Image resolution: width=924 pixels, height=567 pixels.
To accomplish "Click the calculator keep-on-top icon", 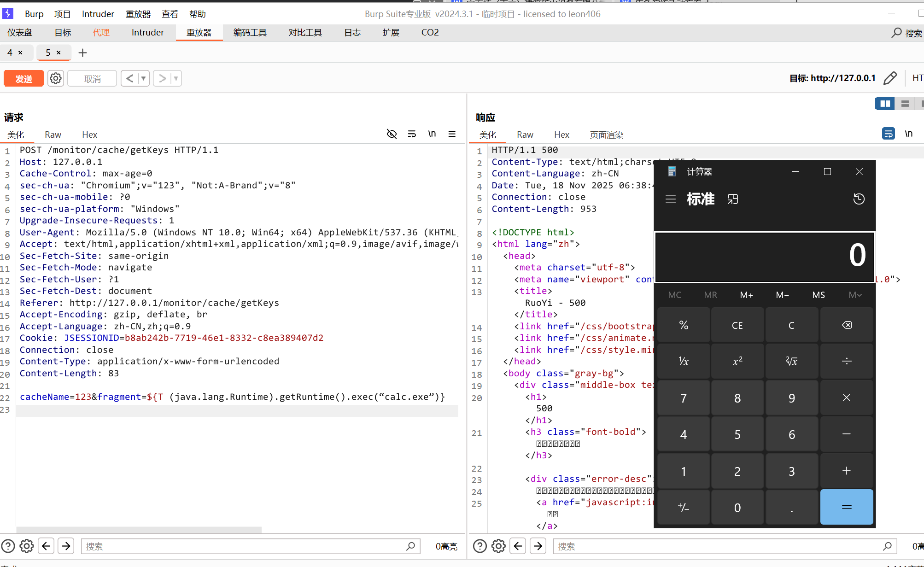I will 732,199.
